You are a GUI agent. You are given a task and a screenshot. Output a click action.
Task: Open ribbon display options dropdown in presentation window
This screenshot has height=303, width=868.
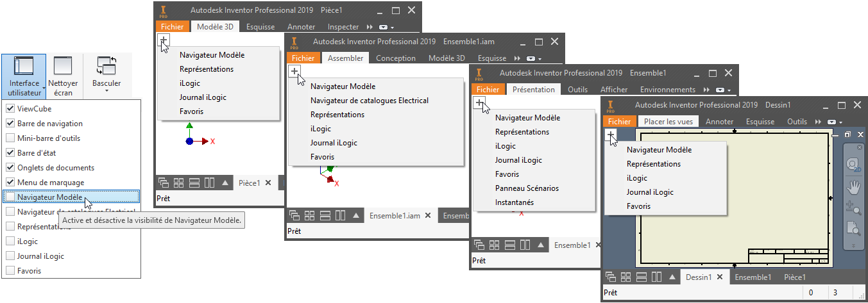click(724, 90)
